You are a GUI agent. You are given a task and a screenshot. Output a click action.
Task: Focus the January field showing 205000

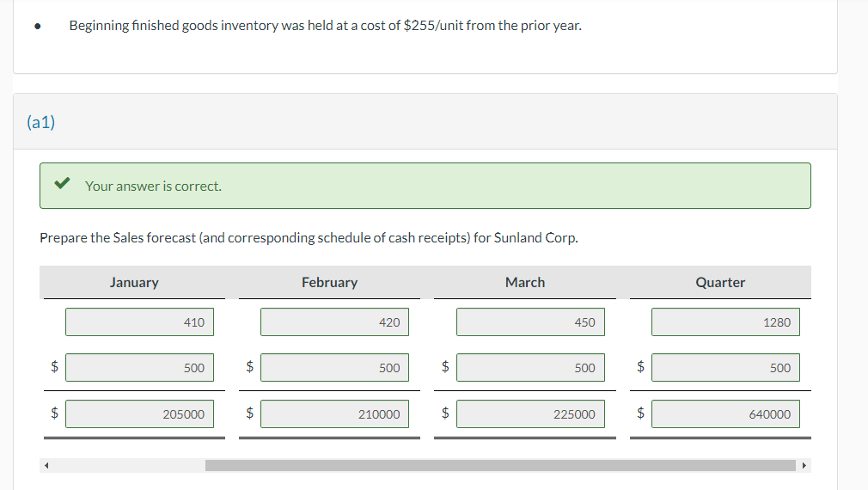tap(139, 414)
